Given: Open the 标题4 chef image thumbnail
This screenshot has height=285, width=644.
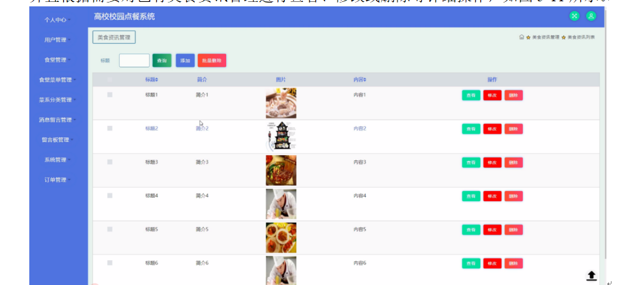Looking at the screenshot, I should pos(281,204).
